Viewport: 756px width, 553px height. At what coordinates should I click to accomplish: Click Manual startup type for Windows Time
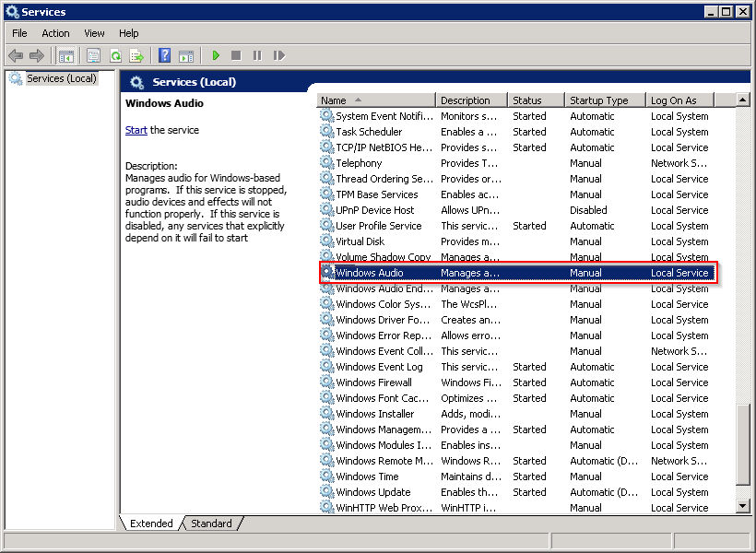point(585,477)
